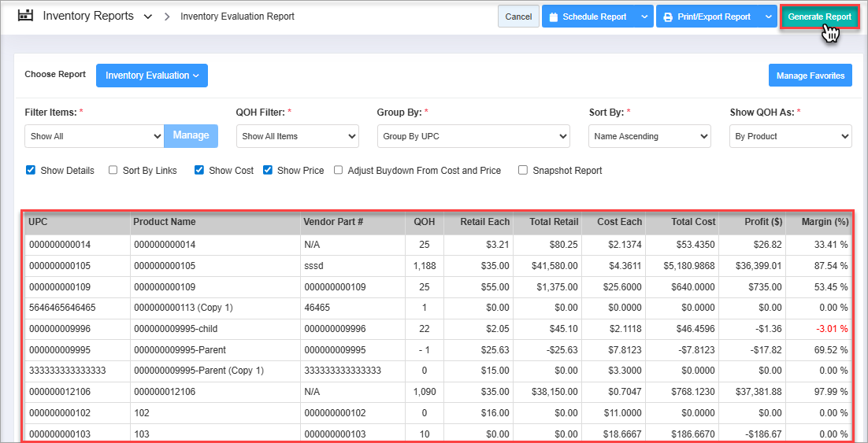Disable the Show Price checkbox
Viewport: 868px width, 443px height.
coord(269,170)
